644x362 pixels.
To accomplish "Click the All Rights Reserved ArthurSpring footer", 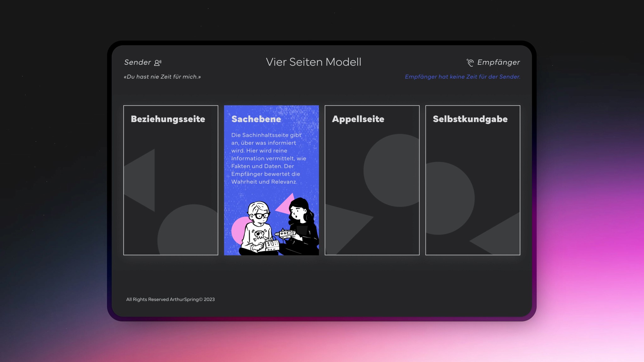I will tap(170, 299).
